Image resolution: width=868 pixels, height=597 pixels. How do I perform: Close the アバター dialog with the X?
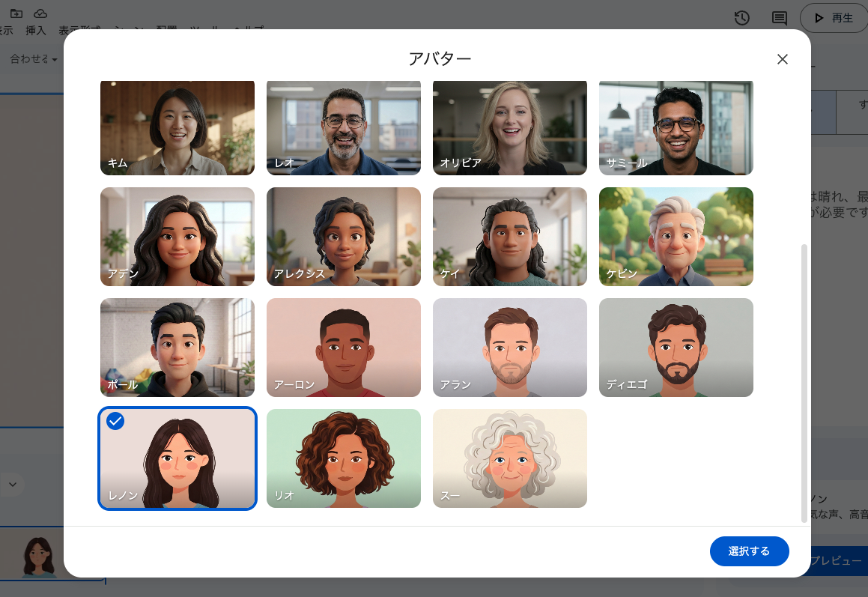click(x=783, y=58)
